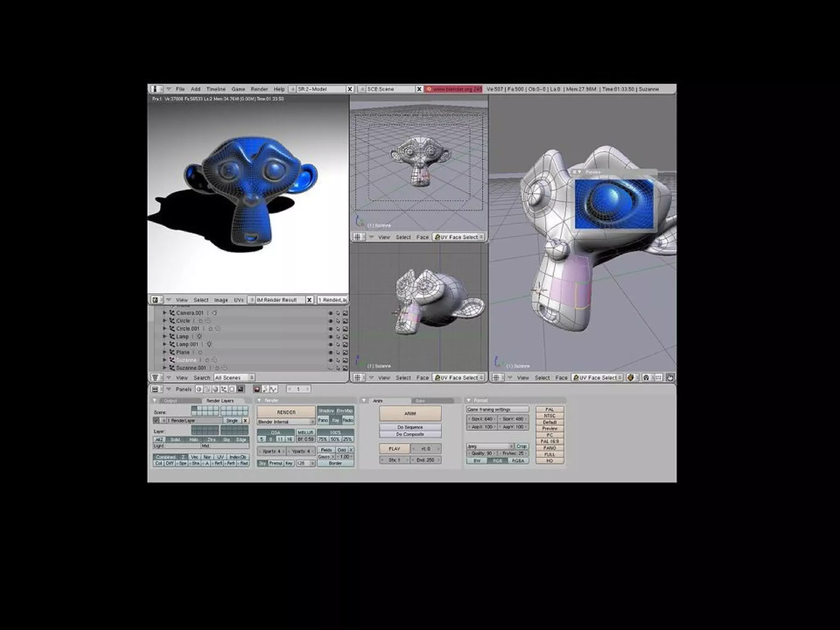
Task: Click the Quality 90 slider field
Action: (482, 453)
